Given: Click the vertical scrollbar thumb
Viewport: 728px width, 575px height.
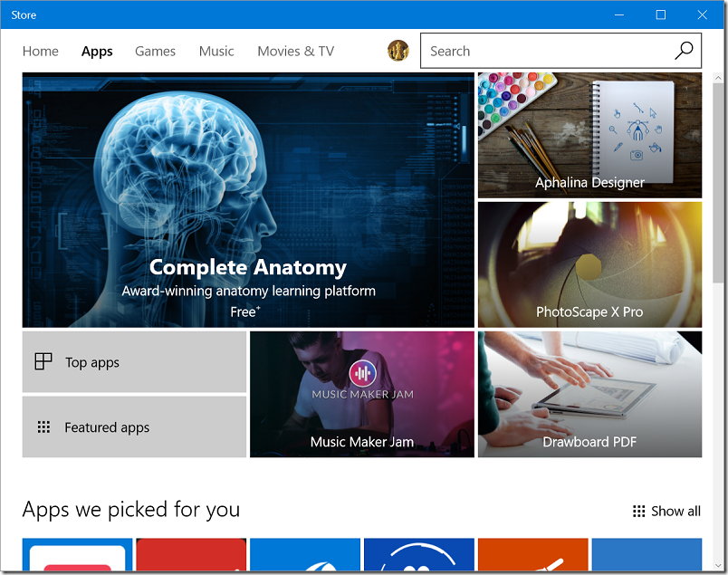Looking at the screenshot, I should coord(718,184).
